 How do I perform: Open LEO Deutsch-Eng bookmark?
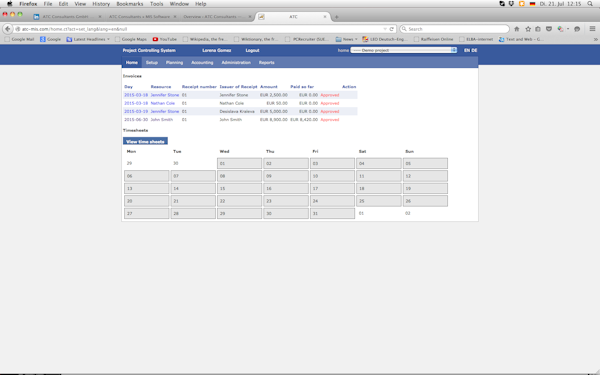tap(385, 39)
